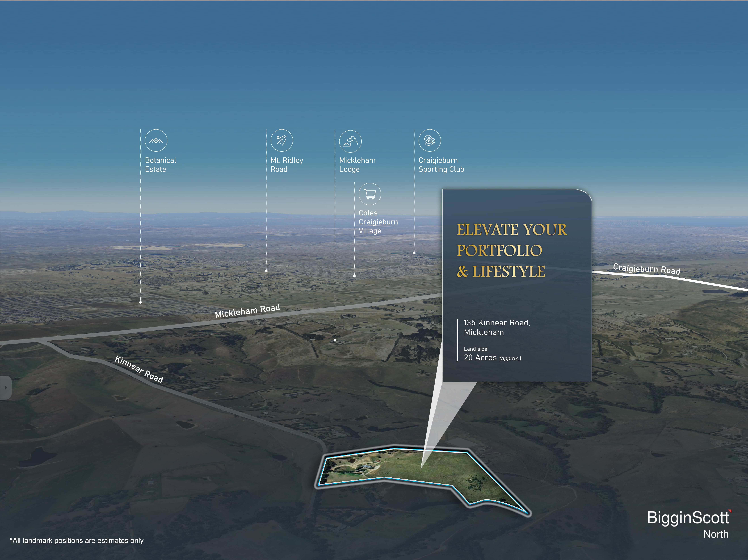Viewport: 748px width, 560px height.
Task: Click the Mickleham Lodge dog icon
Action: pyautogui.click(x=350, y=141)
